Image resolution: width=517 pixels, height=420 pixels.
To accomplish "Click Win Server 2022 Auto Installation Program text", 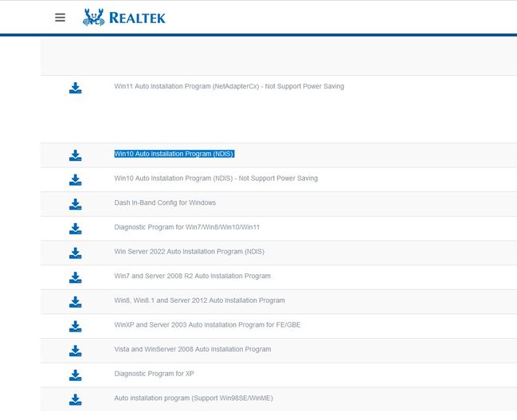I will [x=190, y=251].
